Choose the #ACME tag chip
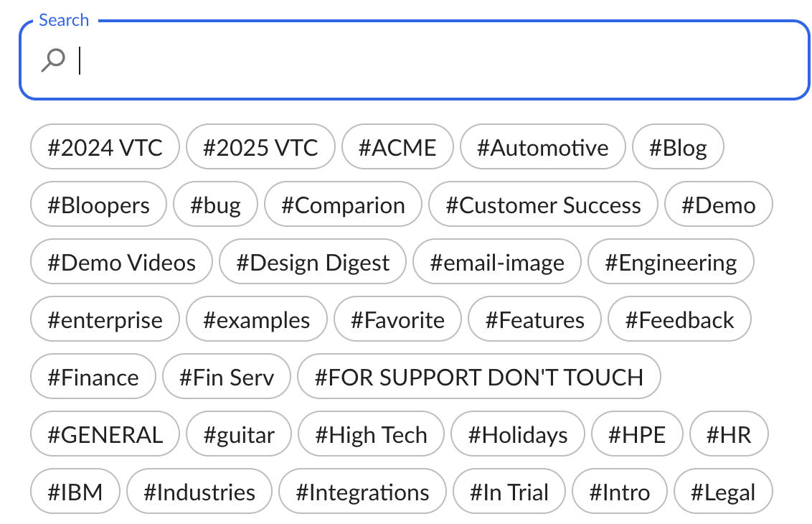This screenshot has width=812, height=524. (397, 148)
